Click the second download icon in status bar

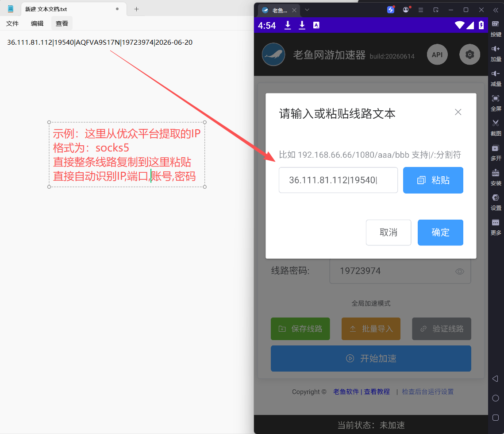point(302,25)
